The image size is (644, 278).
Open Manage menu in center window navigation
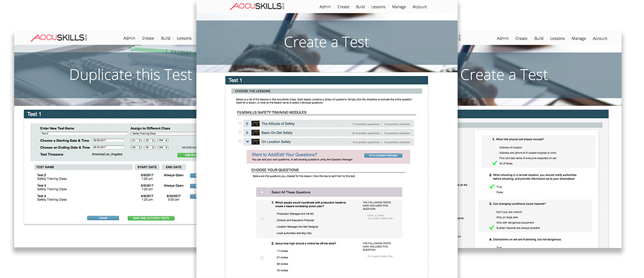tap(399, 7)
